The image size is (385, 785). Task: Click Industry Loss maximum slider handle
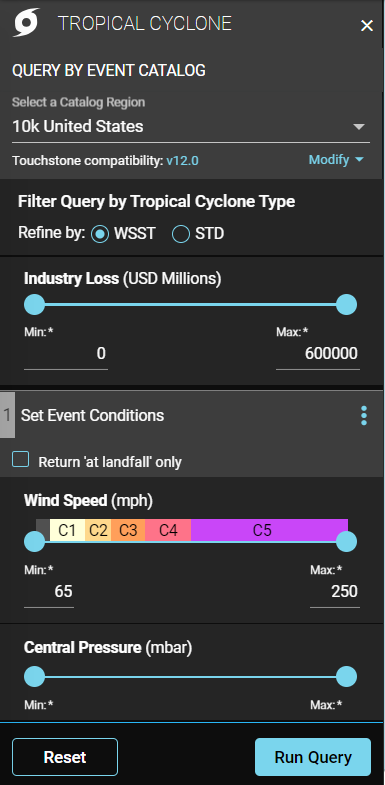coord(346,304)
